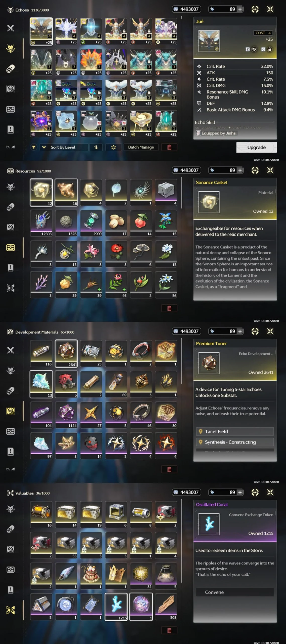Select the Sonance Casket item showing 12
The height and width of the screenshot is (644, 286).
(x=41, y=192)
